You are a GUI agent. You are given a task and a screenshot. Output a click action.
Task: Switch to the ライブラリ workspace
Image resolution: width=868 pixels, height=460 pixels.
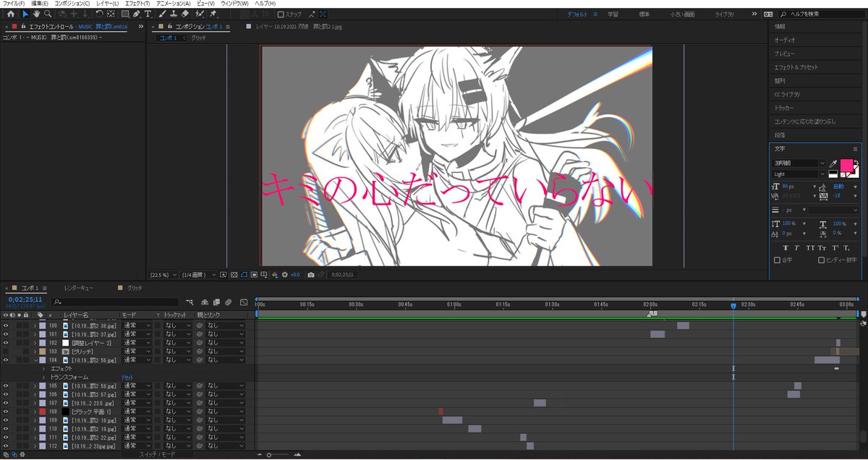725,14
